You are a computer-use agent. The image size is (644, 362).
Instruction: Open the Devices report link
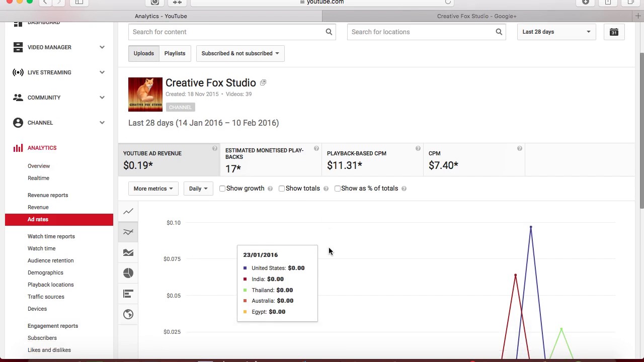coord(37,309)
